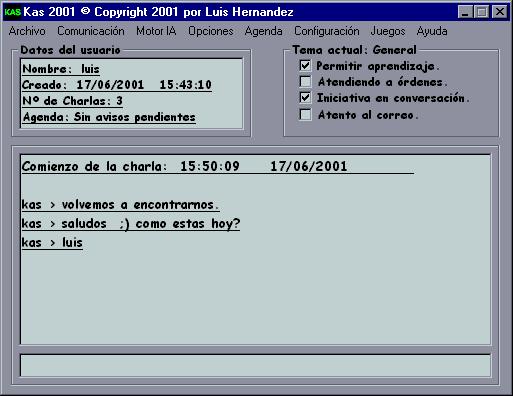Open the Motor IA menu
Image resolution: width=513 pixels, height=396 pixels.
[x=156, y=31]
